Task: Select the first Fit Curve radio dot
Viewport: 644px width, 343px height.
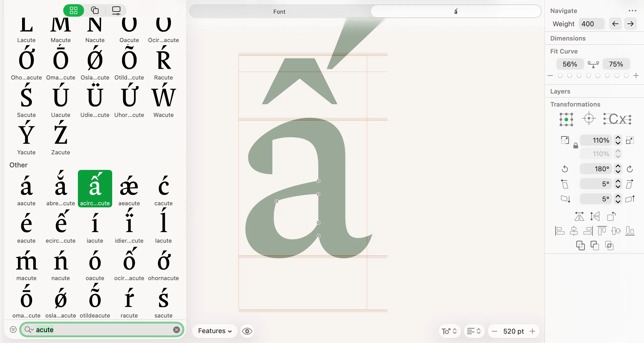Action: point(560,76)
